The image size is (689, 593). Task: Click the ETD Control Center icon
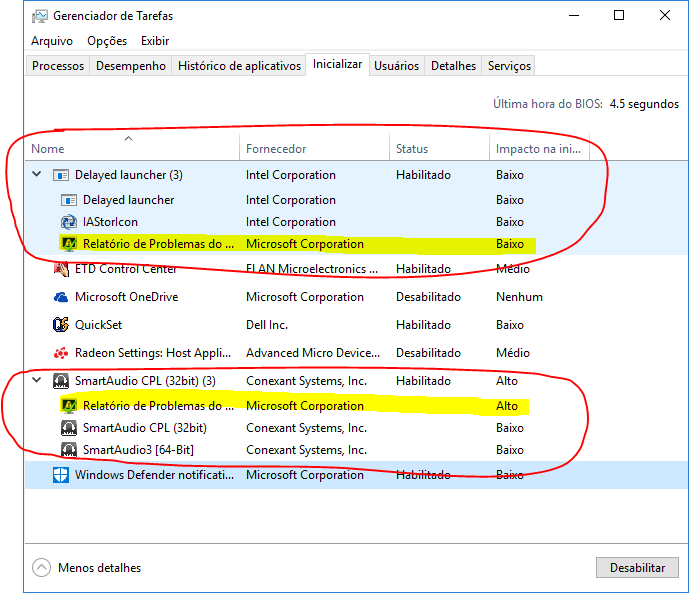point(61,269)
